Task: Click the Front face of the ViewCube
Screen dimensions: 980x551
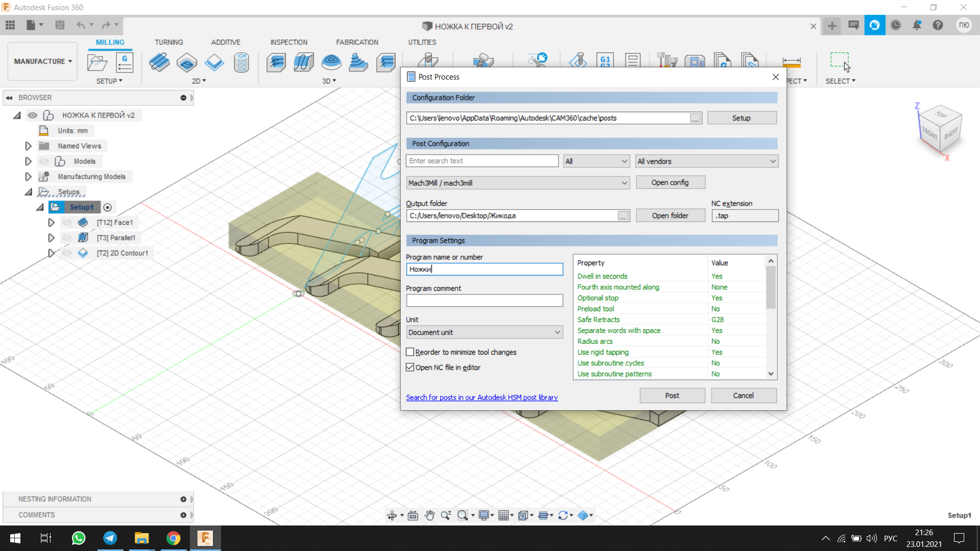Action: click(x=929, y=134)
